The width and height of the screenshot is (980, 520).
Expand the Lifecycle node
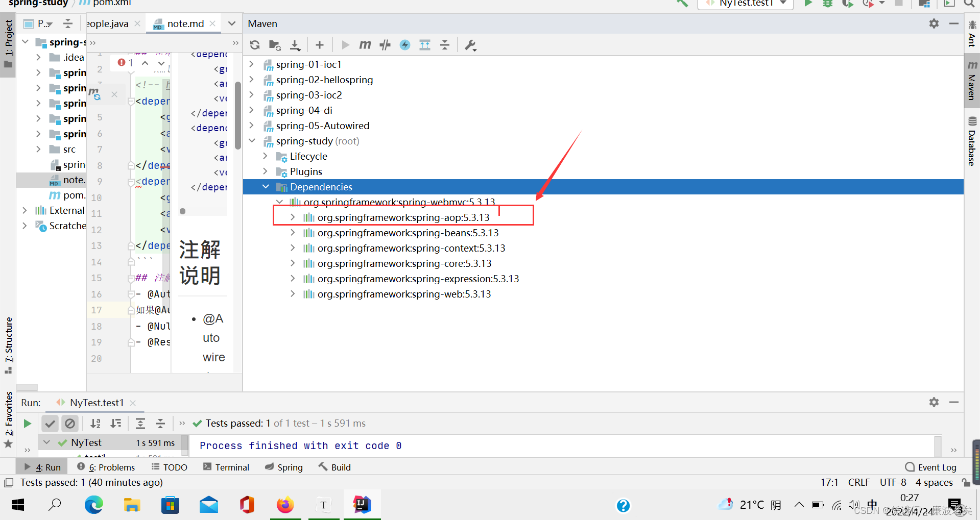coord(265,156)
